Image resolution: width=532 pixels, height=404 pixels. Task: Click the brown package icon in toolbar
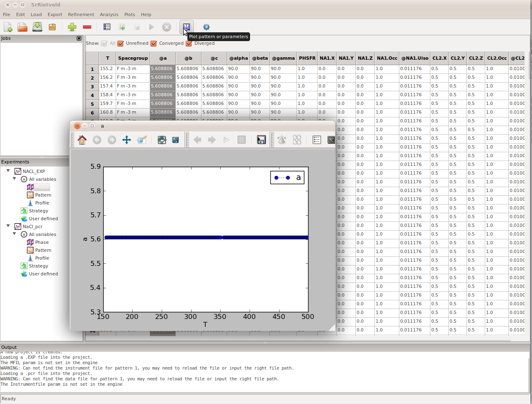click(x=52, y=27)
